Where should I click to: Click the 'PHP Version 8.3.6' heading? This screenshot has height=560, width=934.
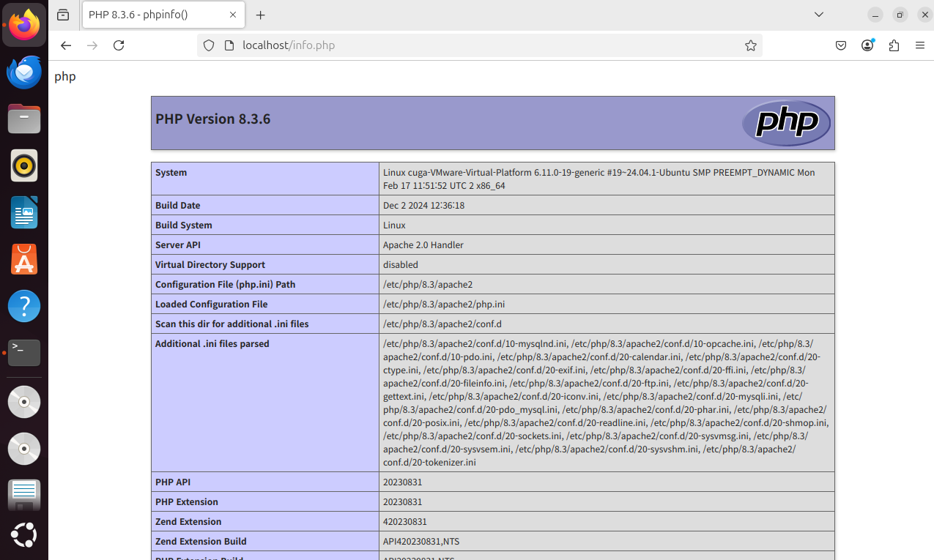pyautogui.click(x=213, y=119)
